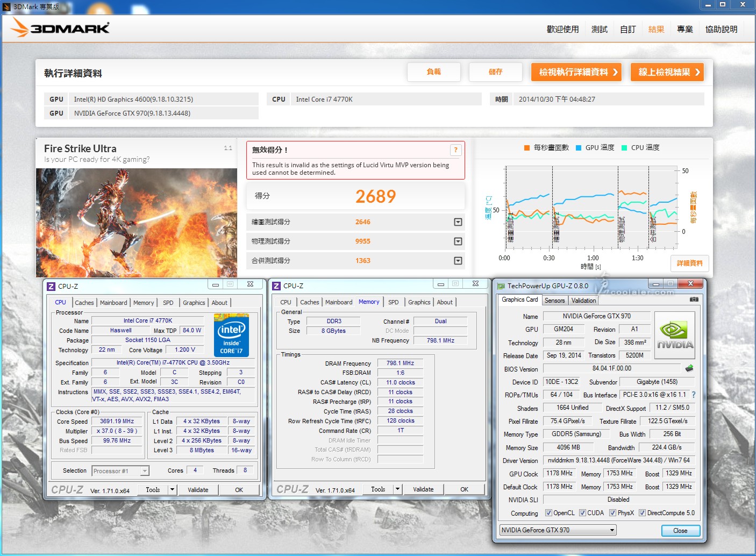Click the Memory tab in second CPU-Z window
Screen dimensions: 756x556
tap(369, 302)
